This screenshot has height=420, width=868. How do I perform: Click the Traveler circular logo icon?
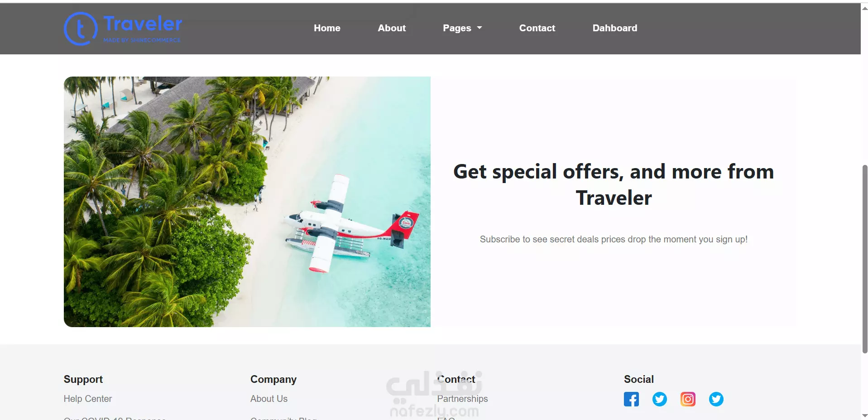(x=81, y=29)
